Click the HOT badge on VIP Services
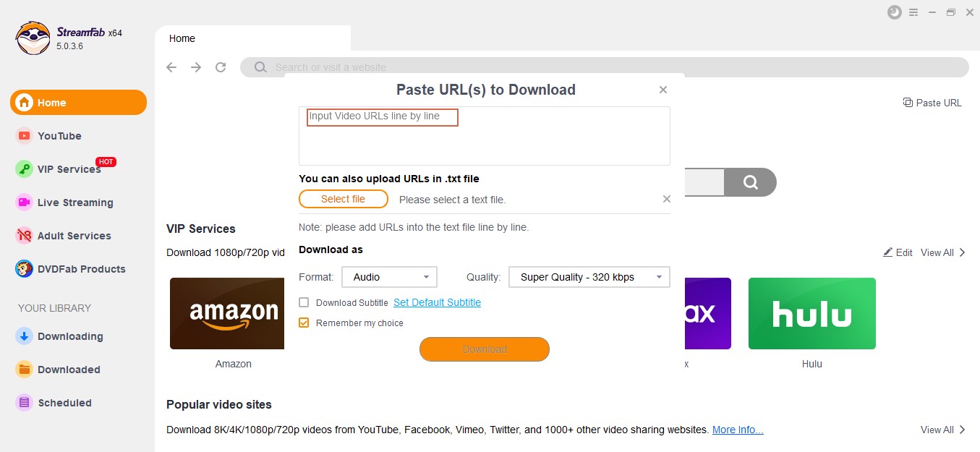 pos(106,162)
